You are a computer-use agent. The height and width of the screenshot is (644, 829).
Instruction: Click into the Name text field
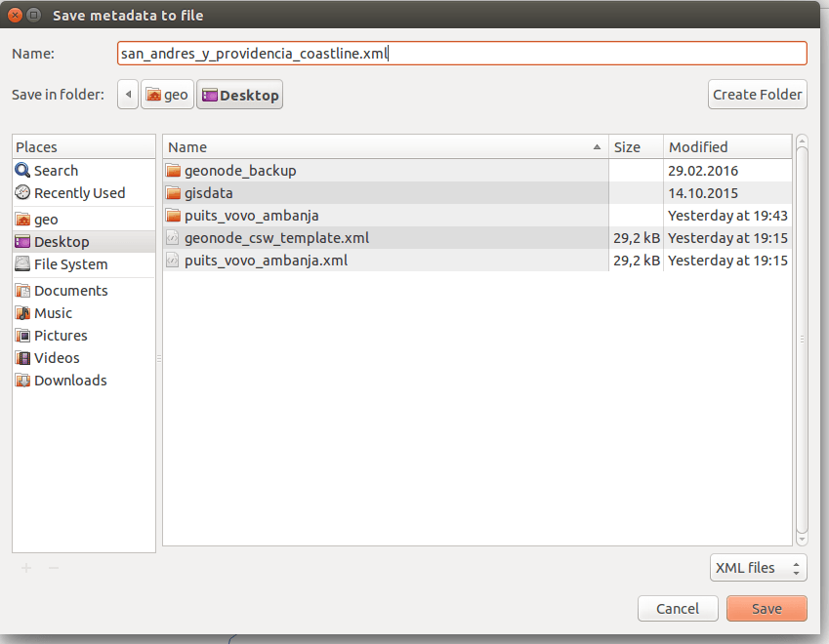click(x=462, y=54)
